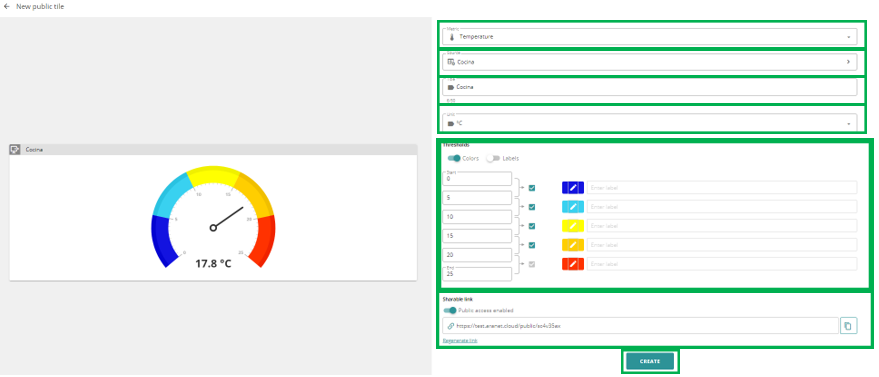Viewport: 879px width, 377px height.
Task: Edit the light blue threshold color
Action: click(572, 207)
